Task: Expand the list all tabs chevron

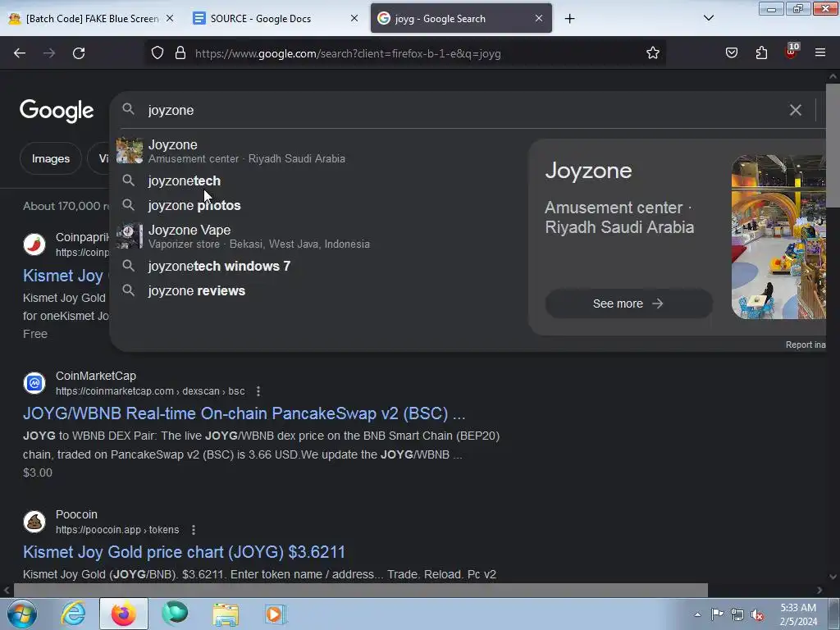Action: [x=708, y=18]
